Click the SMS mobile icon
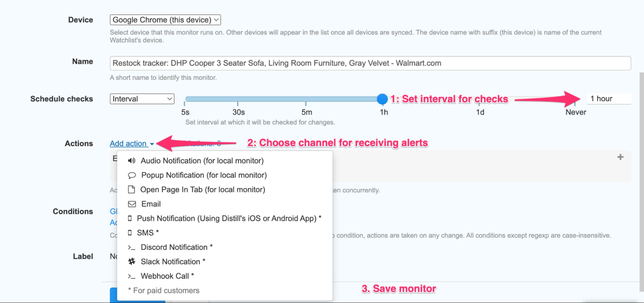This screenshot has width=644, height=303. pyautogui.click(x=130, y=232)
